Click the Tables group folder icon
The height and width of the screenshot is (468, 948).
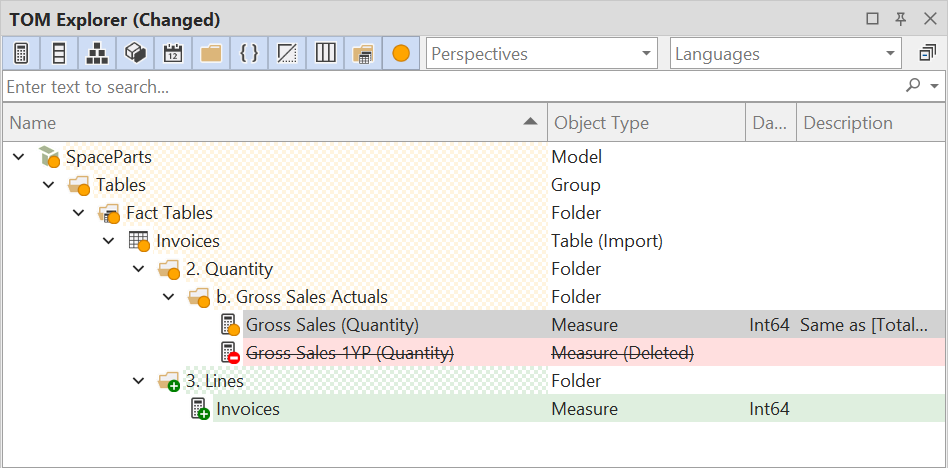[79, 186]
